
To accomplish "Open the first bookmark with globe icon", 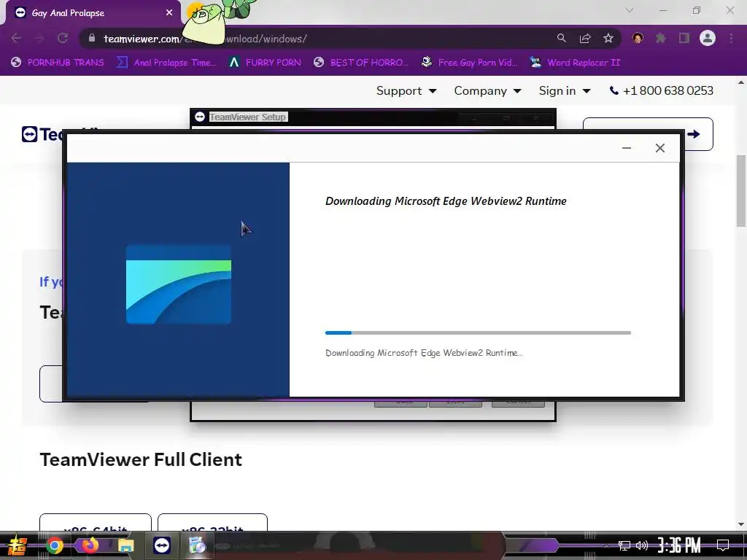I will click(x=57, y=63).
